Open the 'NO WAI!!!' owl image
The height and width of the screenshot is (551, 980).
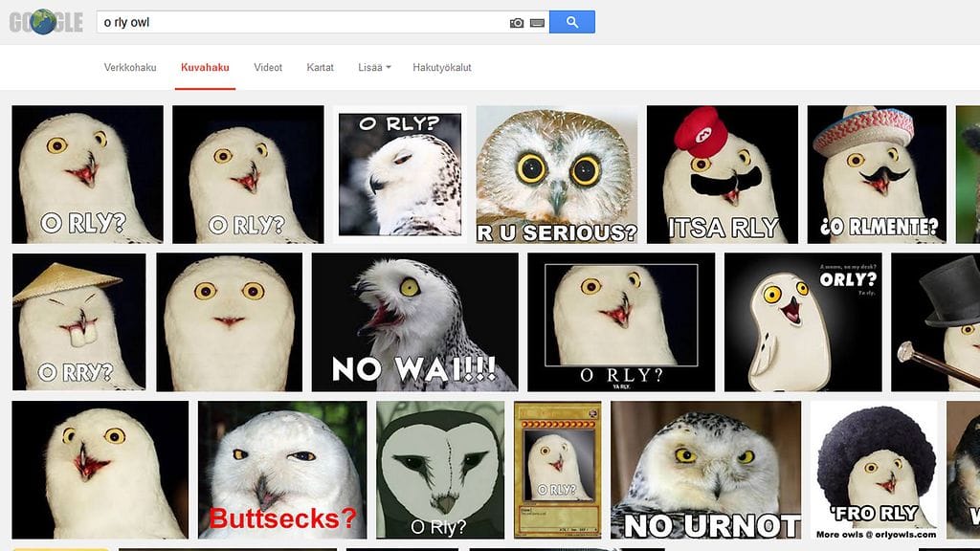414,321
